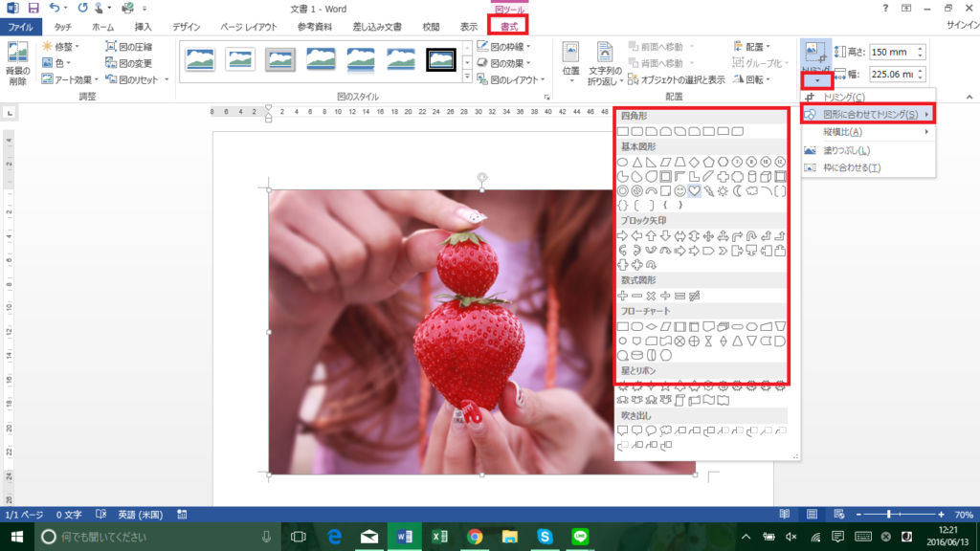The image size is (980, 551).
Task: Select the crescent moon shape
Action: click(x=738, y=191)
